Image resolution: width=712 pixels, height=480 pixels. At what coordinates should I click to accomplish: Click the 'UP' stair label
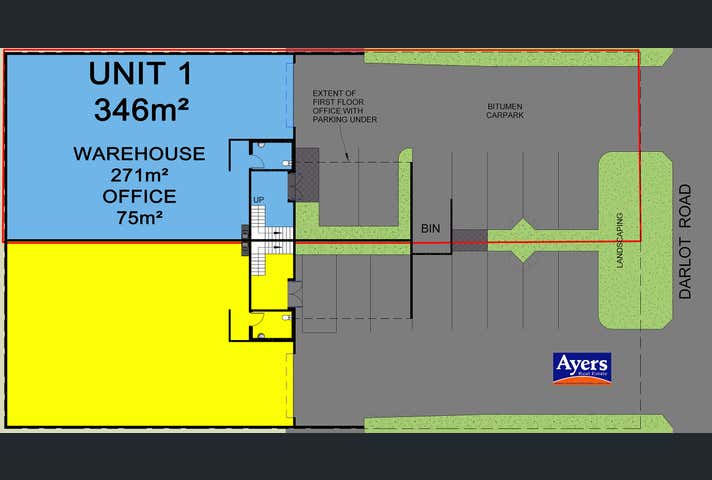point(258,200)
